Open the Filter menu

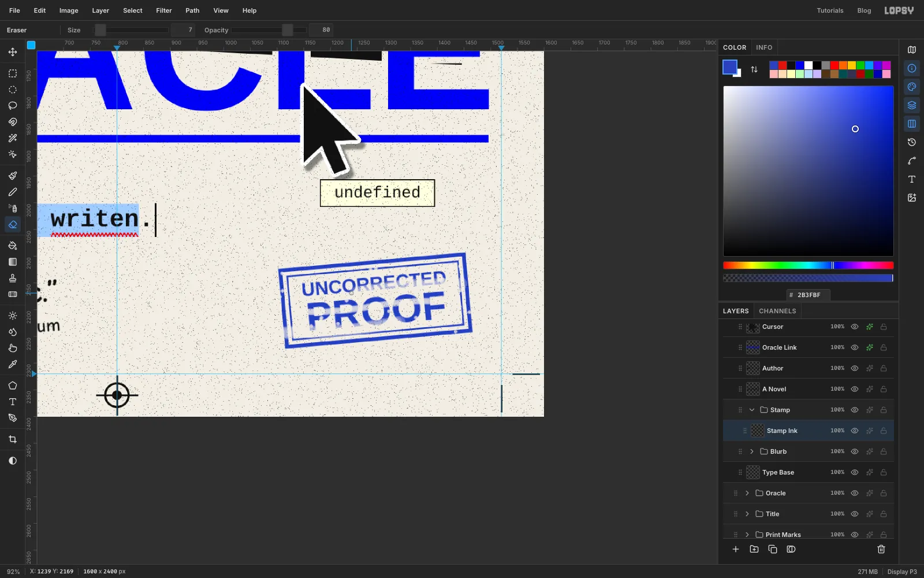point(164,10)
